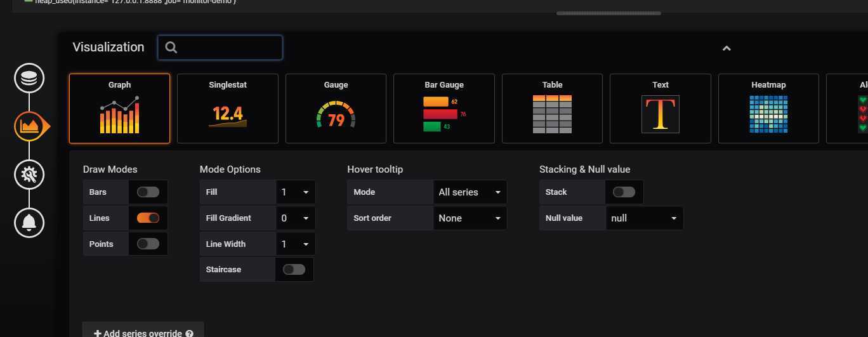Open the Null value dropdown
Viewport: 868px width, 337px height.
click(645, 218)
